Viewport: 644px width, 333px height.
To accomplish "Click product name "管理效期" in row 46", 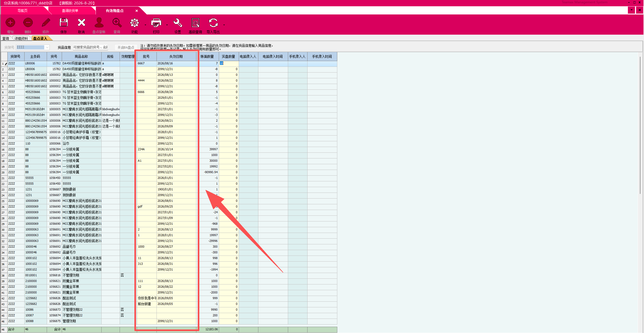I will click(82, 321).
